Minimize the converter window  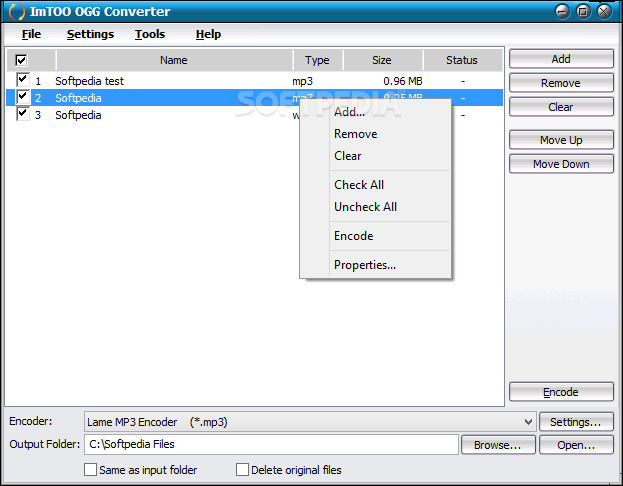tap(562, 12)
